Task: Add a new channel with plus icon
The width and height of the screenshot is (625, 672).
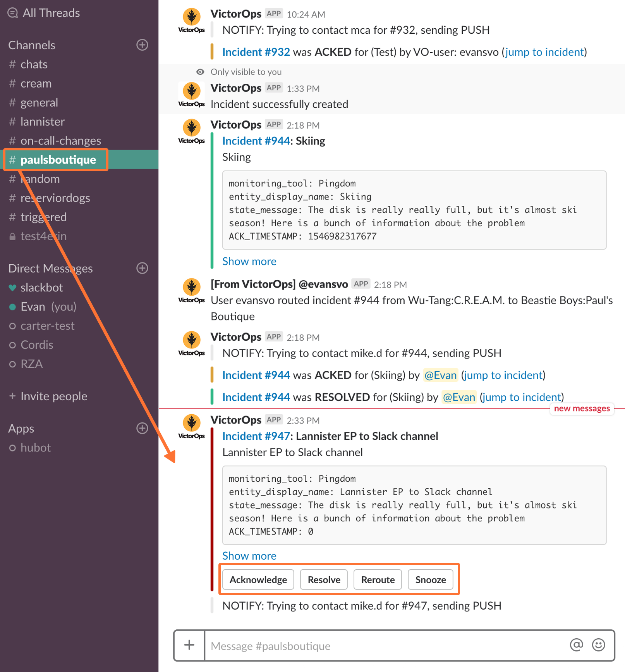Action: 143,45
